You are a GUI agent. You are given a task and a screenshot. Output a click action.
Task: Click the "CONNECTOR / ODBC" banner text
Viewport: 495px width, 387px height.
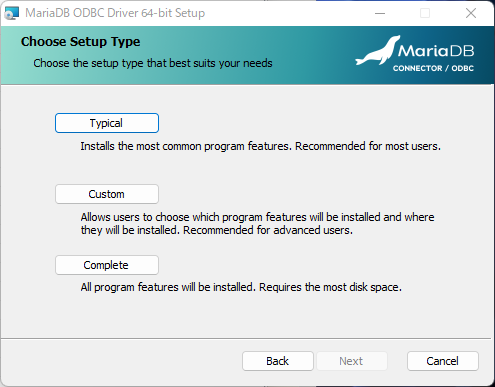(x=433, y=68)
